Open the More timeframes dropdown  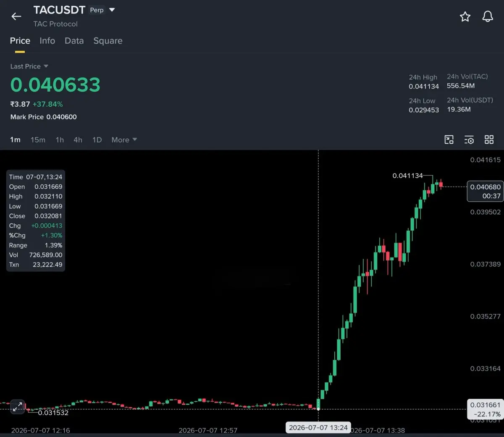click(124, 140)
